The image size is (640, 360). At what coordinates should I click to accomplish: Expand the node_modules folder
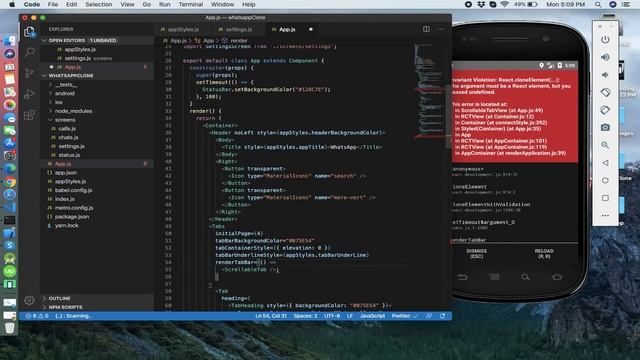[97, 111]
